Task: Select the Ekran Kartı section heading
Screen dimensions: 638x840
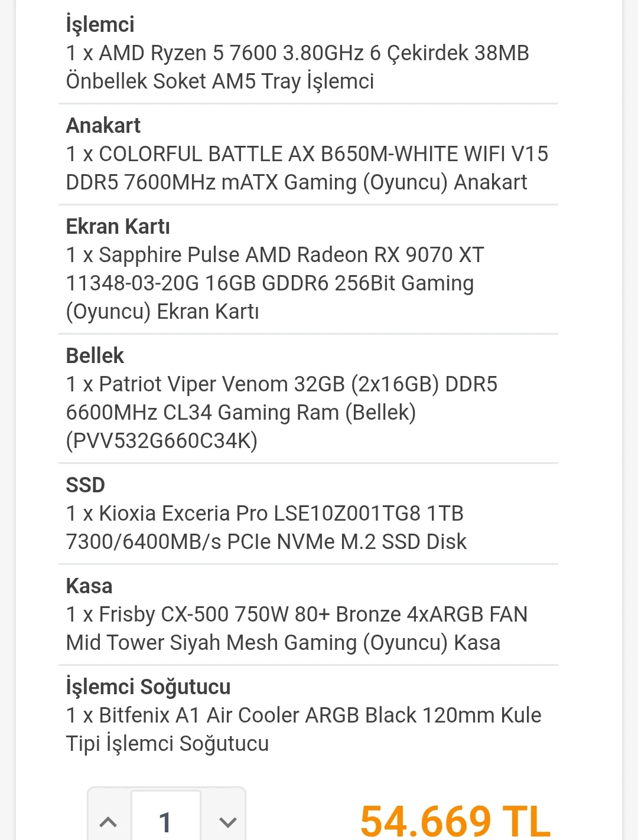Action: point(118,226)
